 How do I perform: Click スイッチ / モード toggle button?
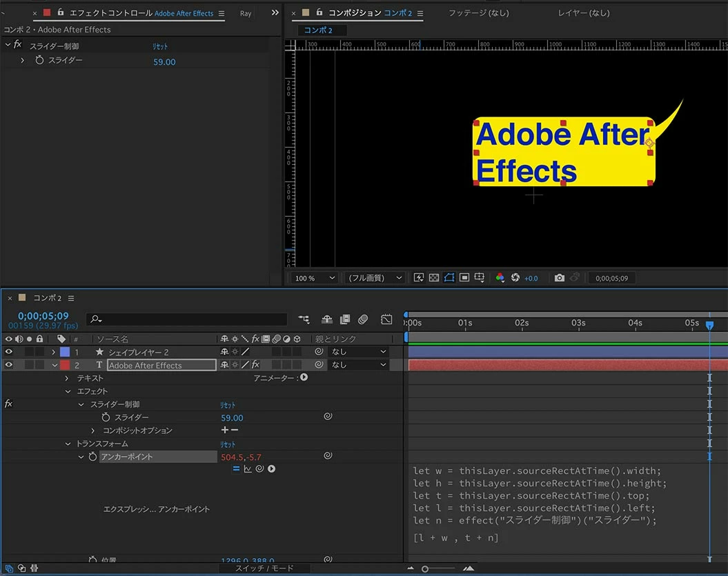click(x=264, y=568)
